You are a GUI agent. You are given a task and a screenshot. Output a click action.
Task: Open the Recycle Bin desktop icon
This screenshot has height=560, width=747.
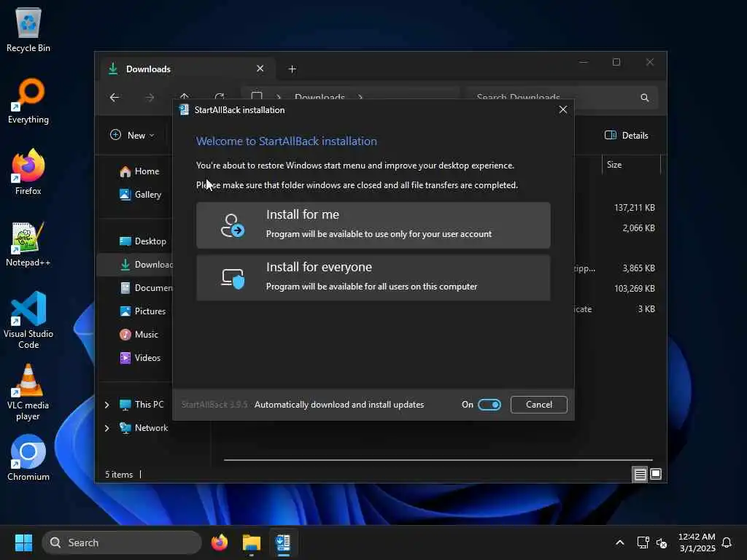28,29
